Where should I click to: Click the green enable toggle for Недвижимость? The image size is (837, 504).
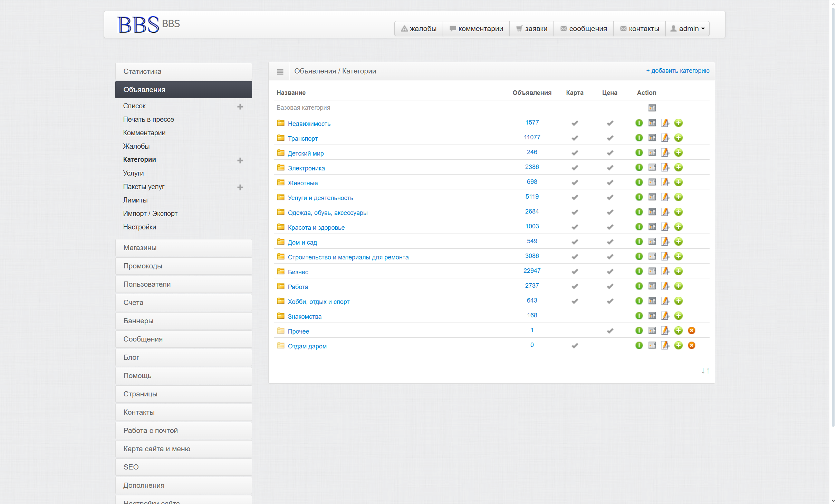pos(639,123)
